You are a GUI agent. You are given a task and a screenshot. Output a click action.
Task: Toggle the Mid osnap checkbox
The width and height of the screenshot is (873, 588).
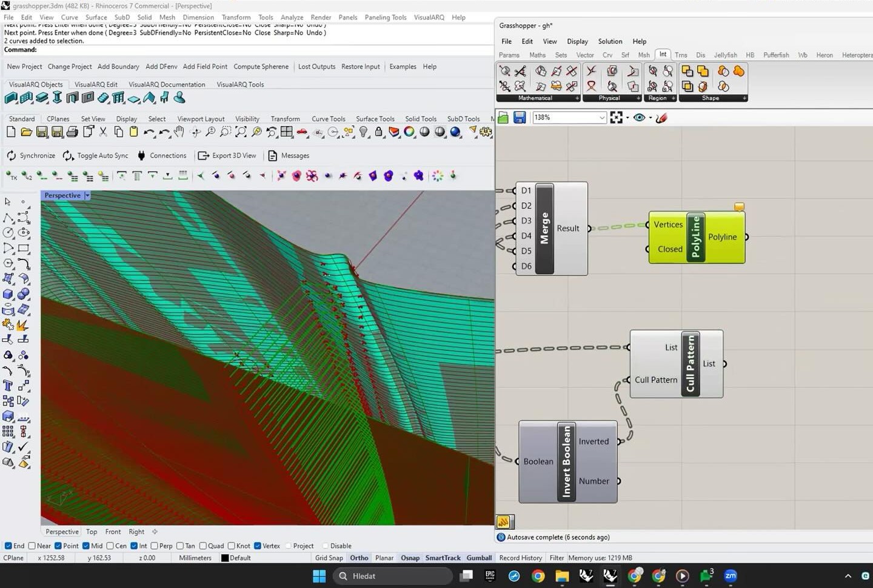click(86, 546)
